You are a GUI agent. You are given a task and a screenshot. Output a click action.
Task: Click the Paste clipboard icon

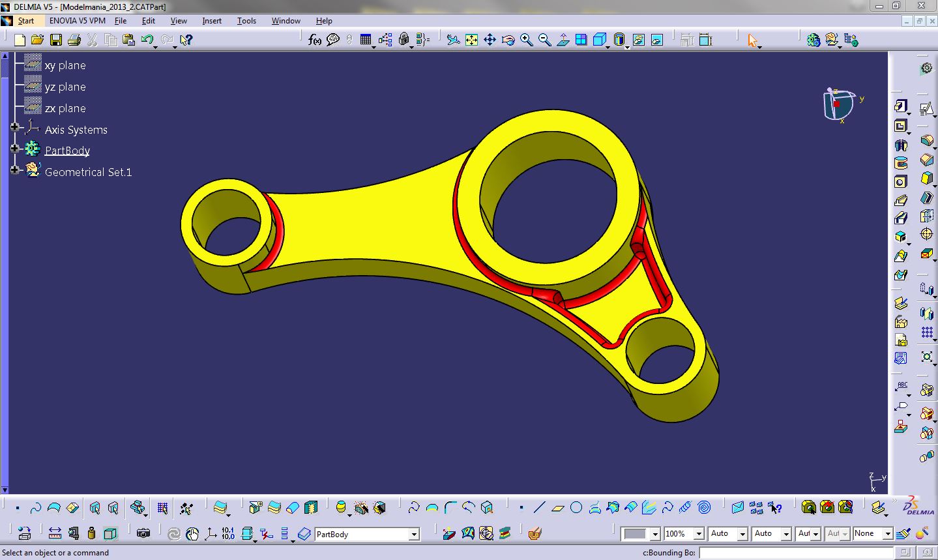[x=128, y=40]
